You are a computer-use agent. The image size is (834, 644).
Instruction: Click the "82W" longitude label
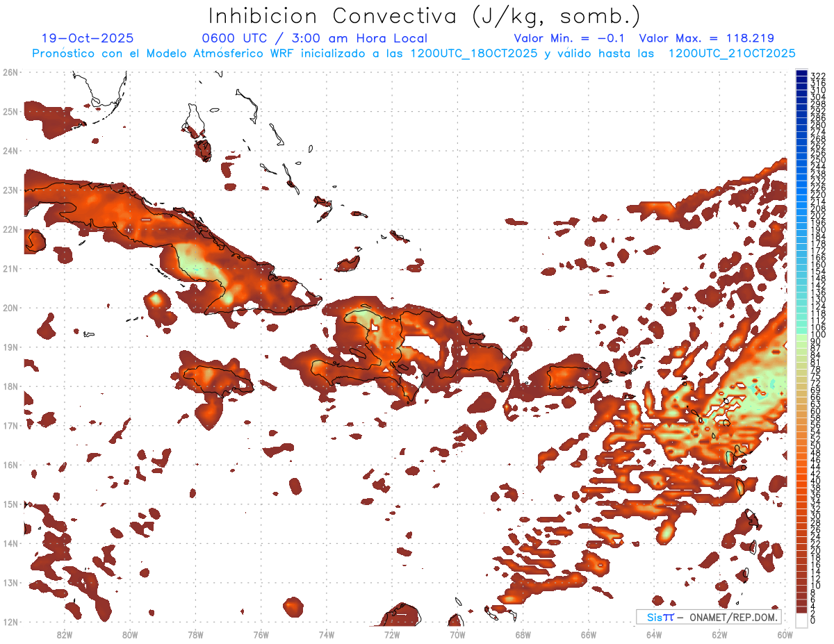(x=64, y=634)
